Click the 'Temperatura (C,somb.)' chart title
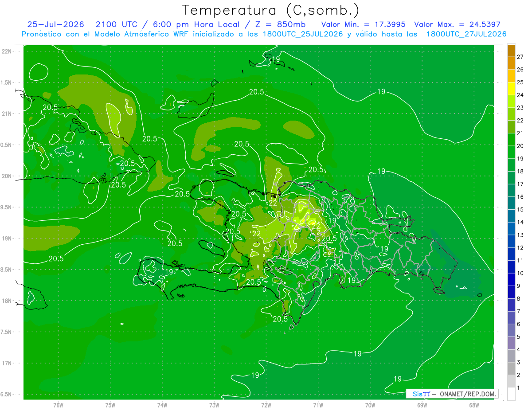The image size is (532, 411). (x=271, y=10)
